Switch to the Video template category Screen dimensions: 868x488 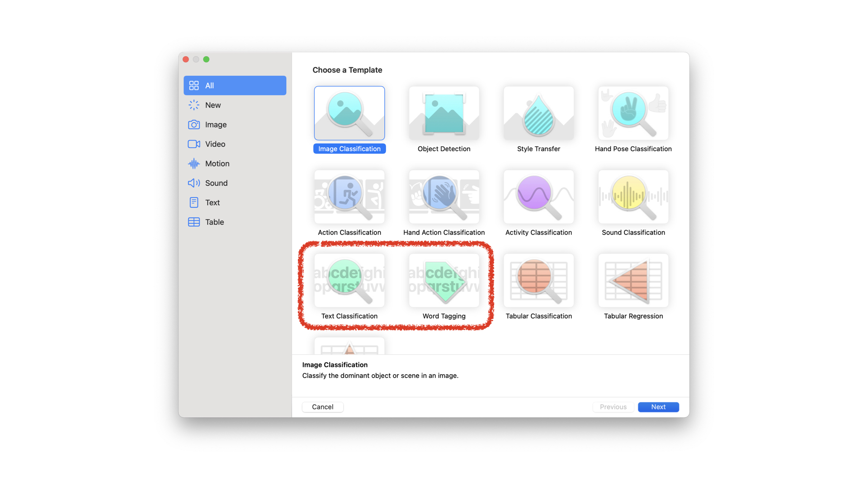[x=235, y=144]
